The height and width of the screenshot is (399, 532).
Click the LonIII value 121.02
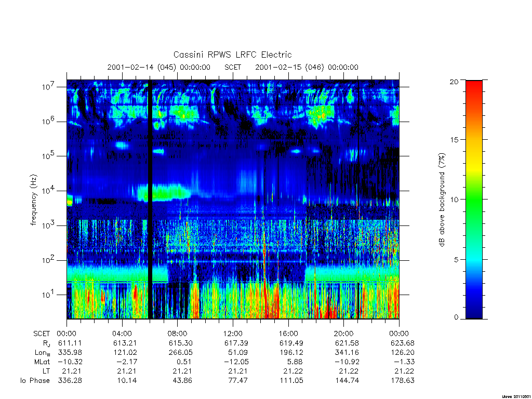pyautogui.click(x=125, y=353)
